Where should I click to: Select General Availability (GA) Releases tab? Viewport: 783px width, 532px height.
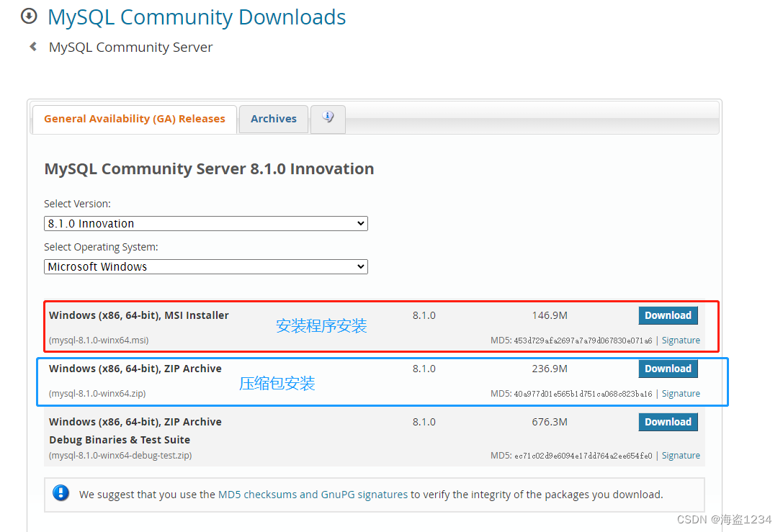[x=134, y=119]
